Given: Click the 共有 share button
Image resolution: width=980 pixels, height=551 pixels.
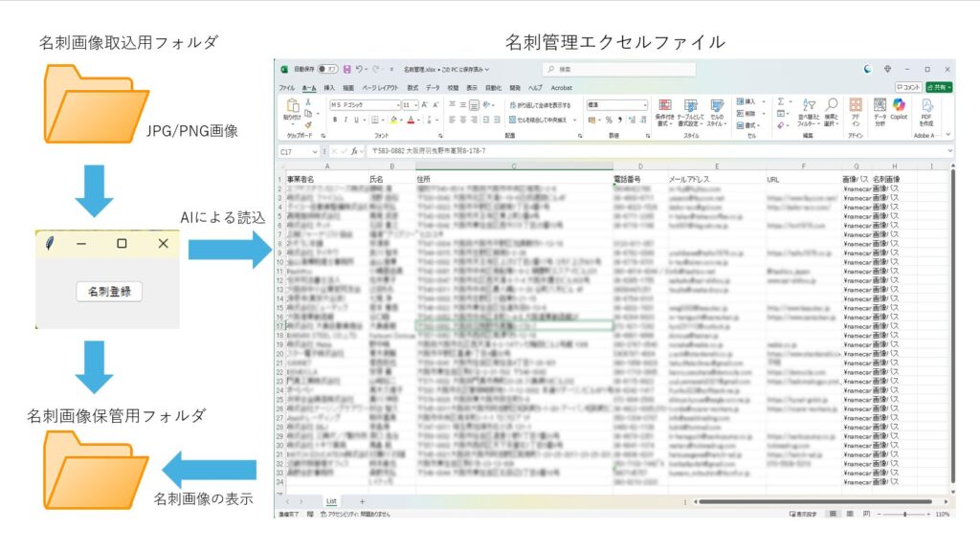Looking at the screenshot, I should [x=939, y=87].
